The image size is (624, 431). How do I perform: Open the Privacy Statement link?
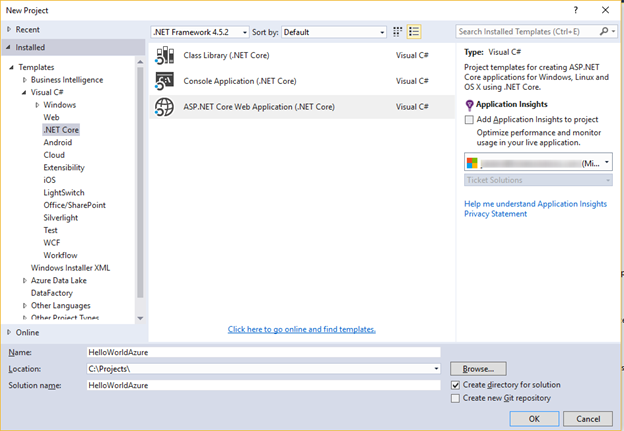(495, 214)
